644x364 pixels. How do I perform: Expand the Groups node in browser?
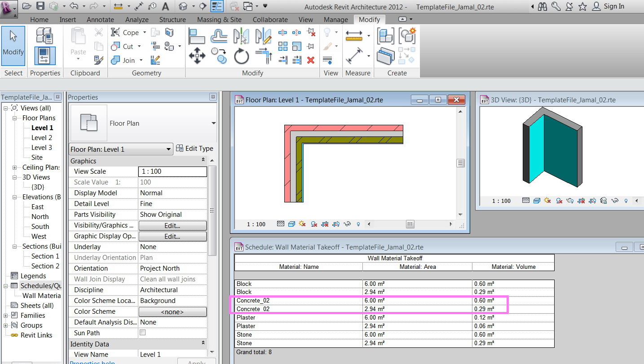[x=6, y=325]
